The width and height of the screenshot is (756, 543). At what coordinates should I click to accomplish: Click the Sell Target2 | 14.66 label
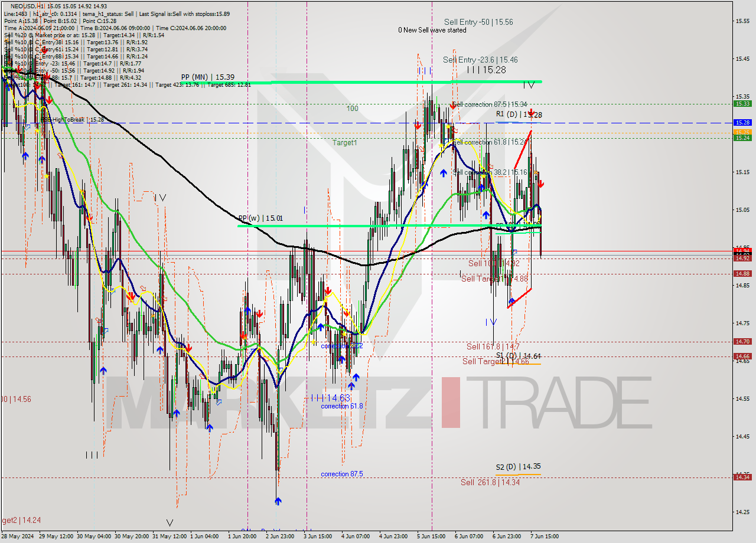pyautogui.click(x=495, y=361)
